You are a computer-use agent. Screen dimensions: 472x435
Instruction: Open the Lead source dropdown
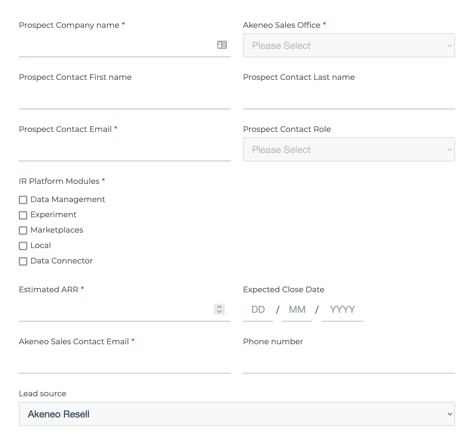pos(237,414)
